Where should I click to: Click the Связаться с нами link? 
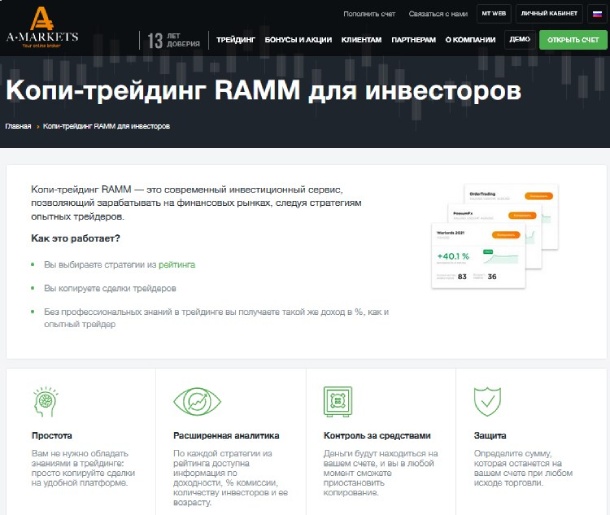point(438,14)
